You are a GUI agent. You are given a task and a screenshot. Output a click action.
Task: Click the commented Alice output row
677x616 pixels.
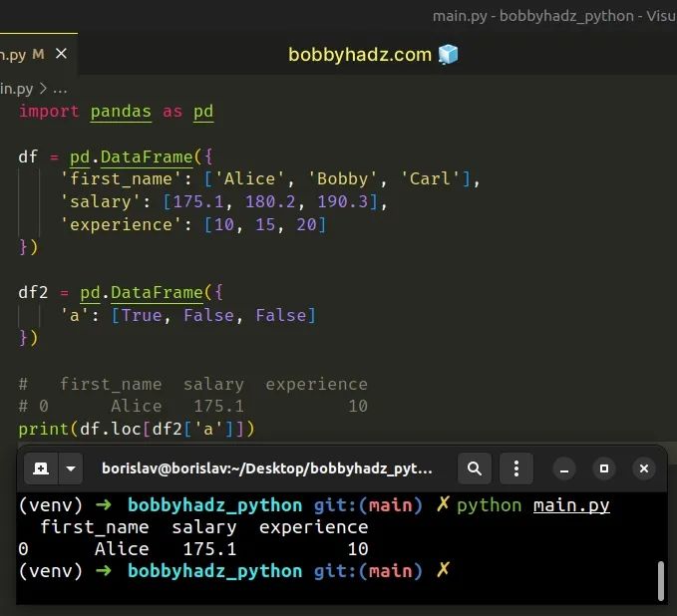(193, 406)
